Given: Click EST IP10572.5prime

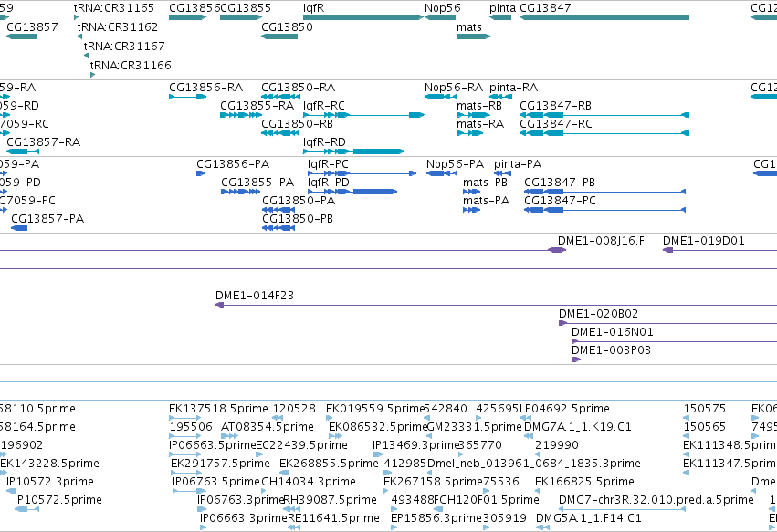Looking at the screenshot, I should coord(26,510).
